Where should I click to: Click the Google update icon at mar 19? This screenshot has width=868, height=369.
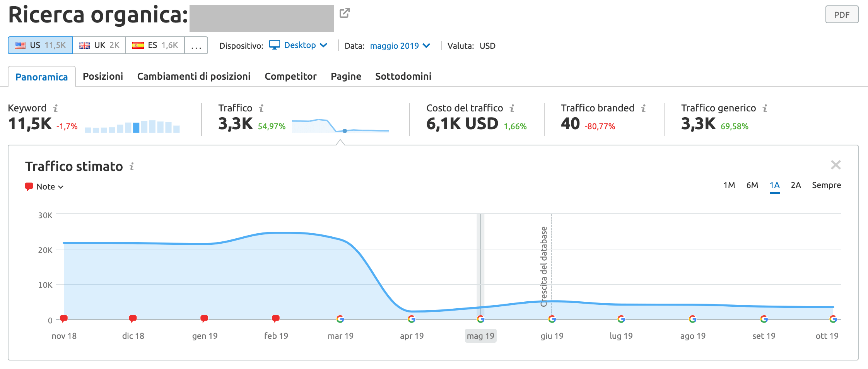tap(340, 319)
